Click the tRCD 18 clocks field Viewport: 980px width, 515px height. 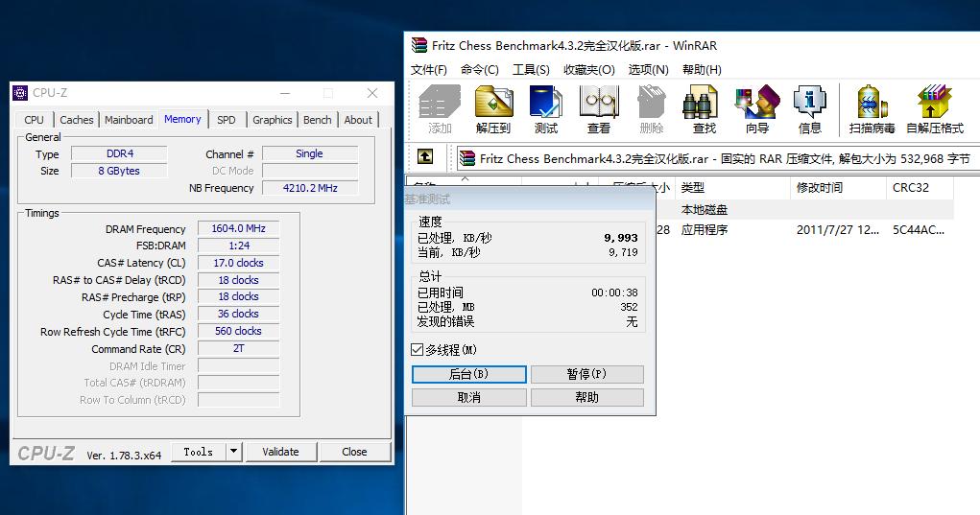point(238,280)
